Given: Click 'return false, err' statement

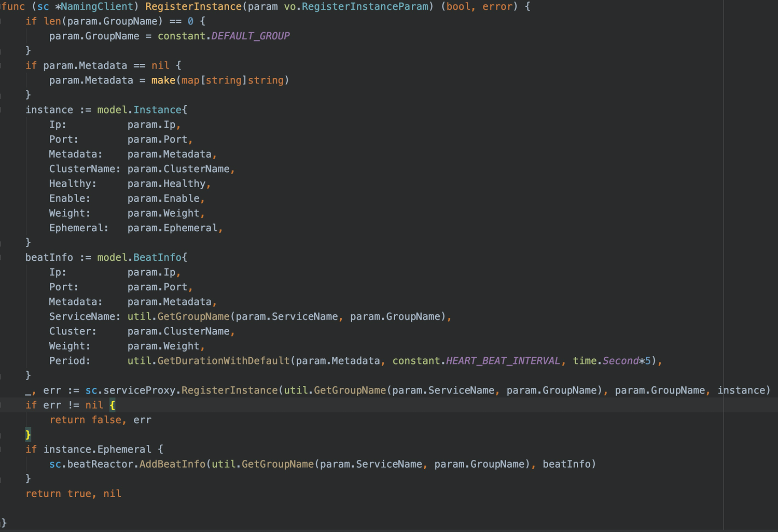Looking at the screenshot, I should 100,420.
